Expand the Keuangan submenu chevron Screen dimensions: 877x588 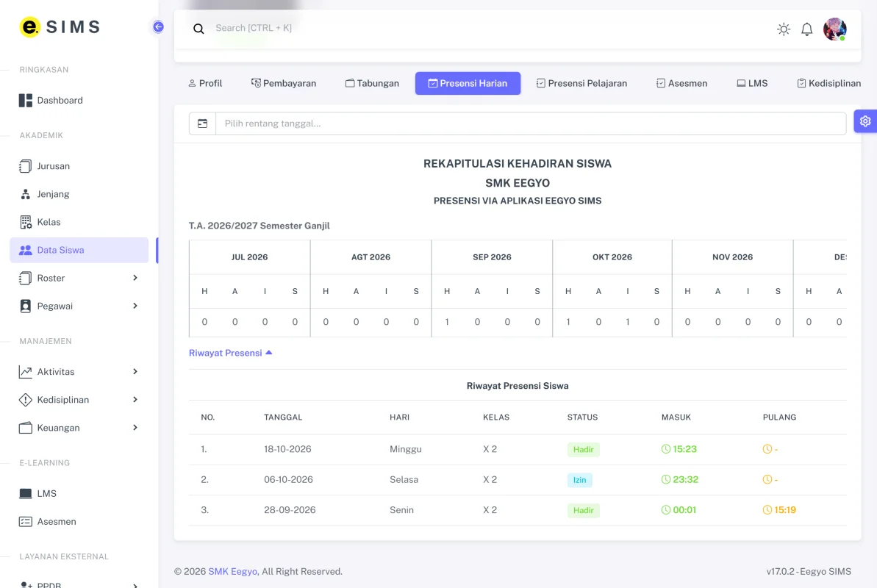pyautogui.click(x=135, y=428)
